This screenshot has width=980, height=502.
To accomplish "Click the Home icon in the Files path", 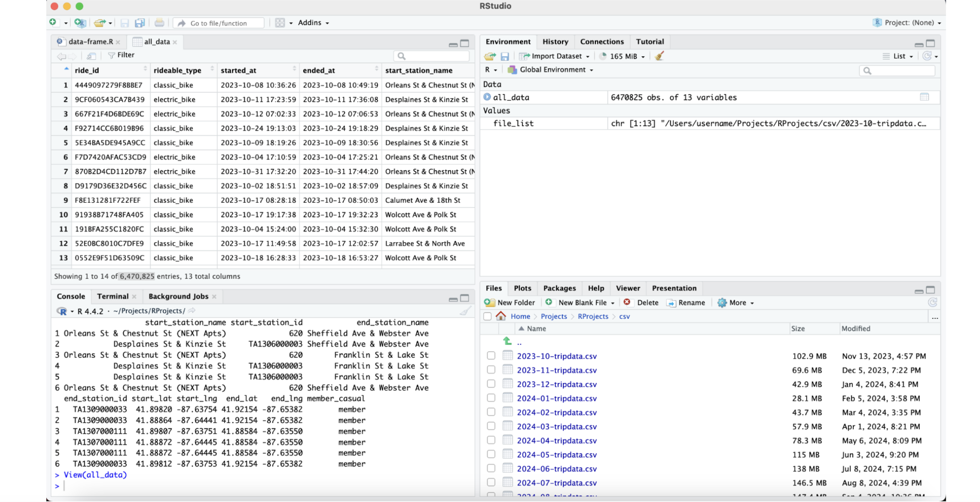I will tap(501, 316).
